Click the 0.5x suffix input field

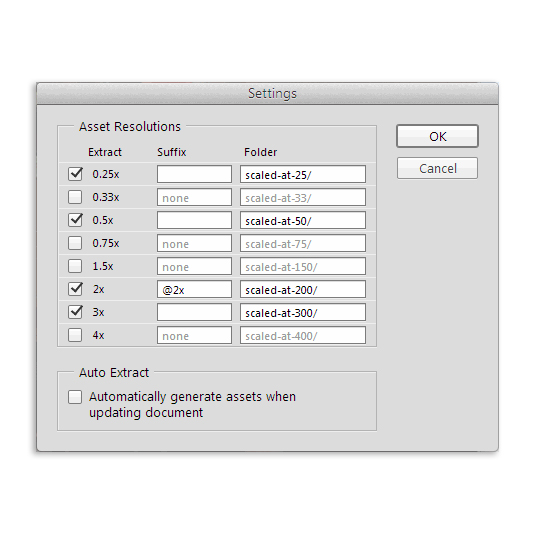click(194, 220)
